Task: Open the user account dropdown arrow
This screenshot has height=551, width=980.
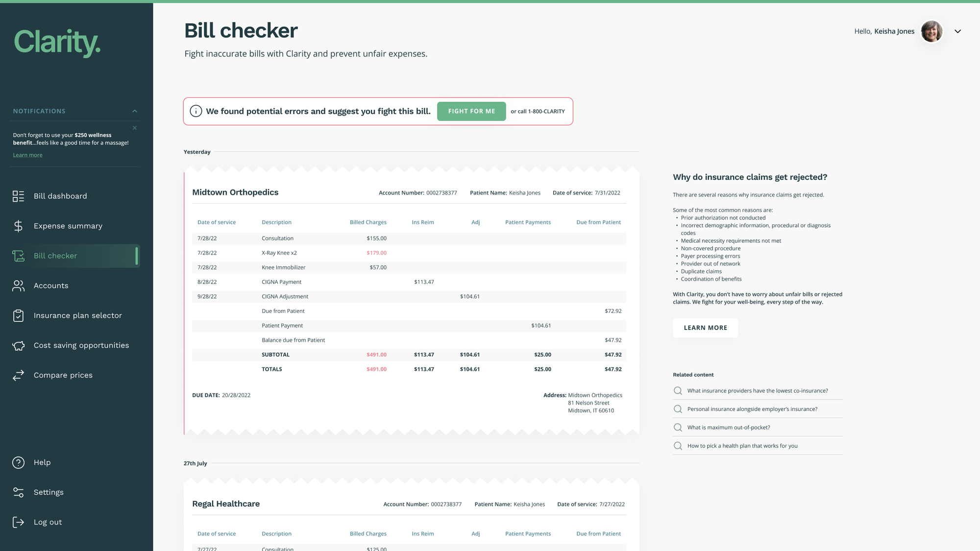Action: [957, 31]
